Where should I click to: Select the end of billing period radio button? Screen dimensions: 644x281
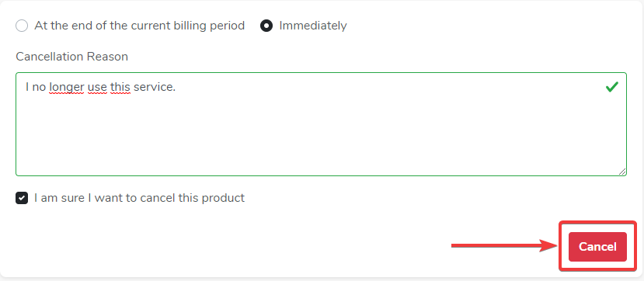point(22,26)
